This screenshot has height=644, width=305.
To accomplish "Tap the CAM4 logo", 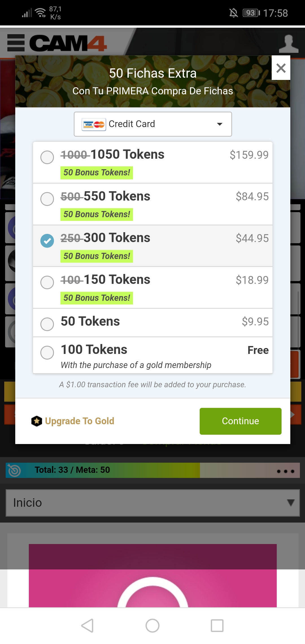I will 68,43.
